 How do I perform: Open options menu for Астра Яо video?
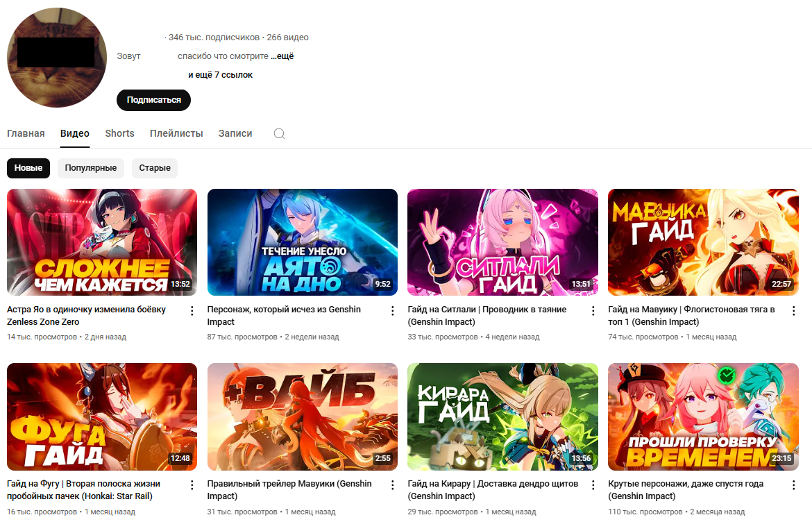(x=192, y=311)
